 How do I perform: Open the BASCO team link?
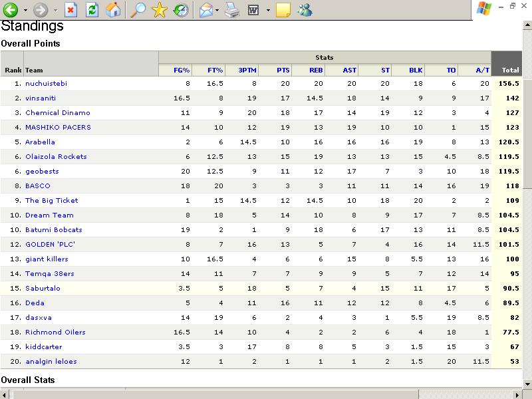38,186
